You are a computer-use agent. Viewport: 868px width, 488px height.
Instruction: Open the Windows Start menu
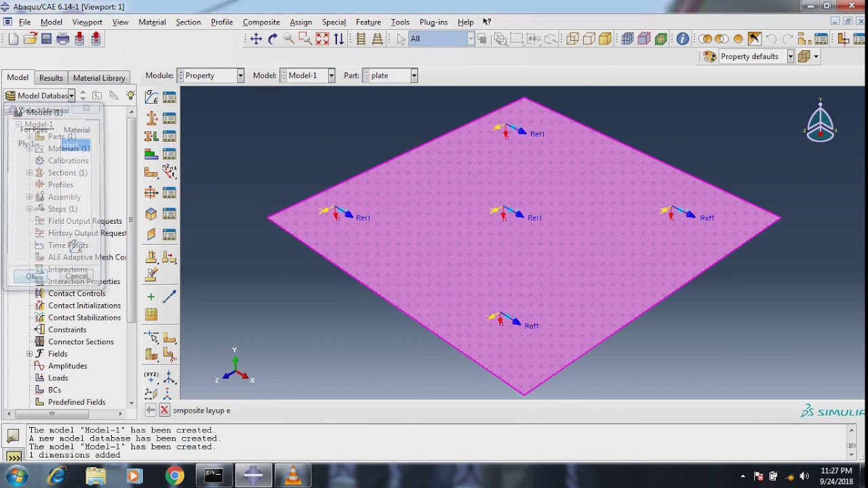click(x=16, y=476)
